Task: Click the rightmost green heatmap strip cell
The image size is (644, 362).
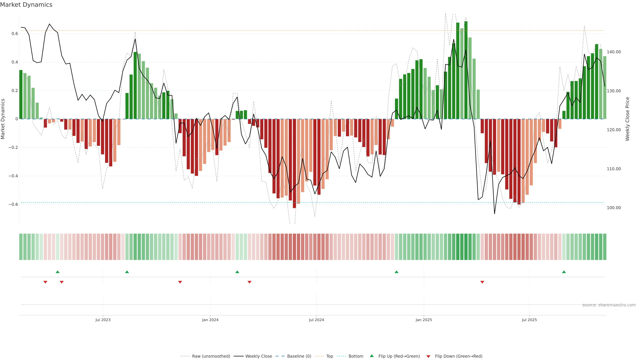Action: click(x=604, y=247)
